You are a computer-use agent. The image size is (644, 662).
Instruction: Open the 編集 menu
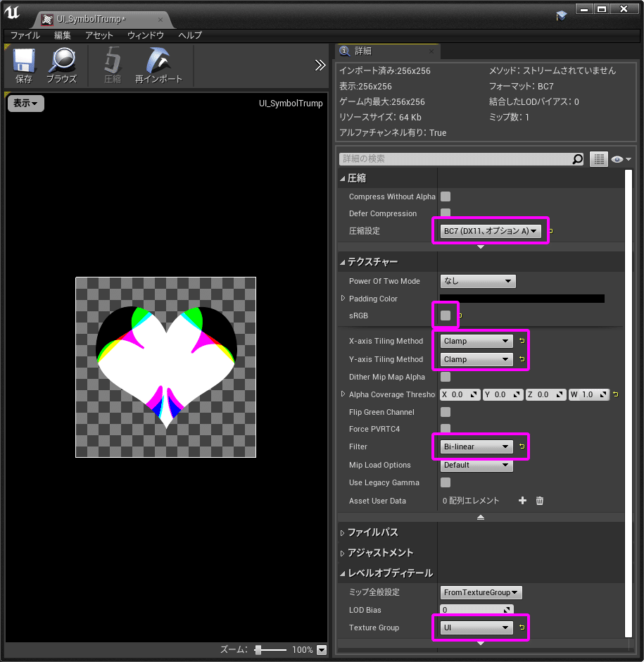tap(63, 35)
